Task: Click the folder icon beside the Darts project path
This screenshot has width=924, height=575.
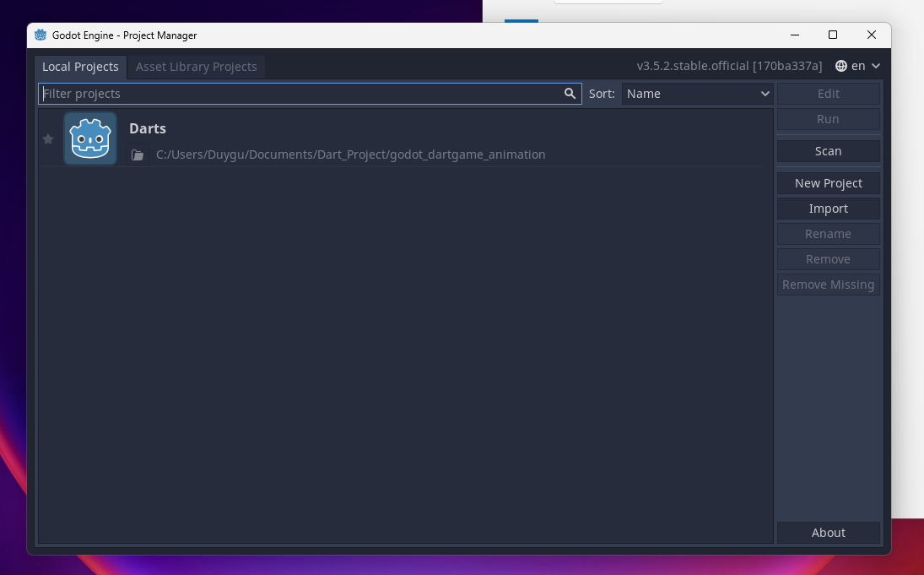Action: click(x=137, y=155)
